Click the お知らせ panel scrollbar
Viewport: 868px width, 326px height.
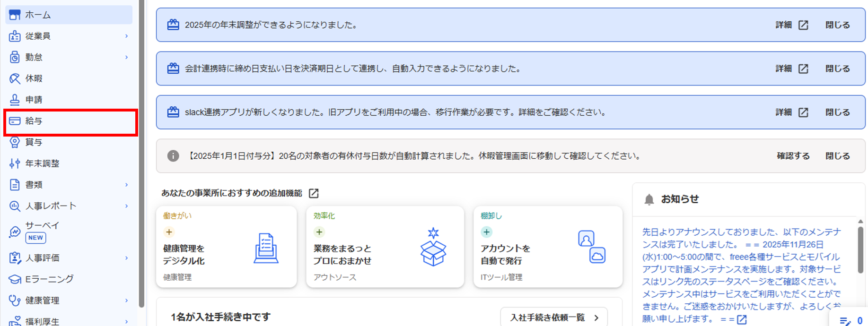point(860,249)
